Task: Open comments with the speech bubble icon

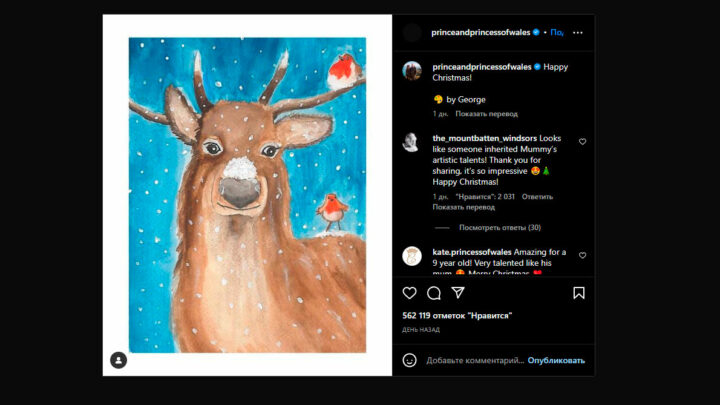Action: [x=433, y=293]
